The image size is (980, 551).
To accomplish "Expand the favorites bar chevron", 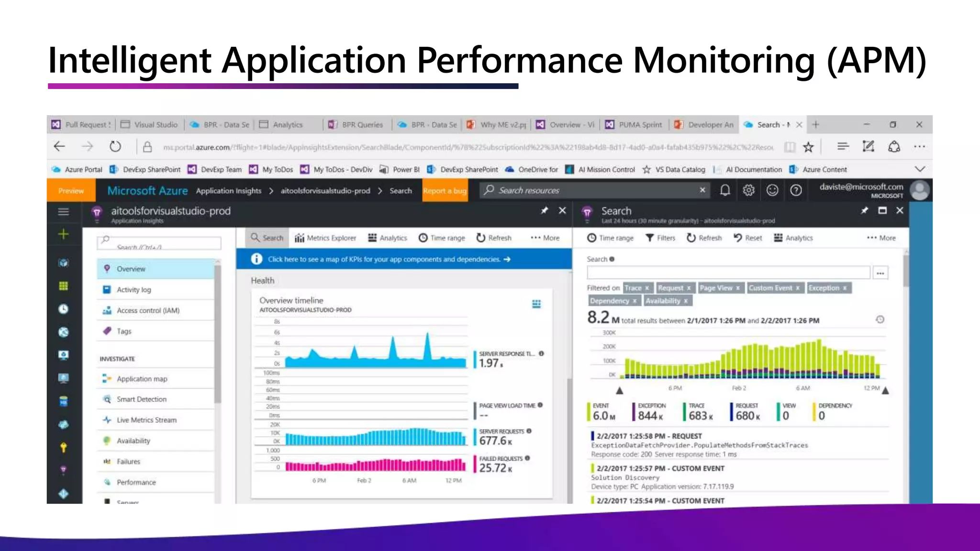I will point(920,169).
